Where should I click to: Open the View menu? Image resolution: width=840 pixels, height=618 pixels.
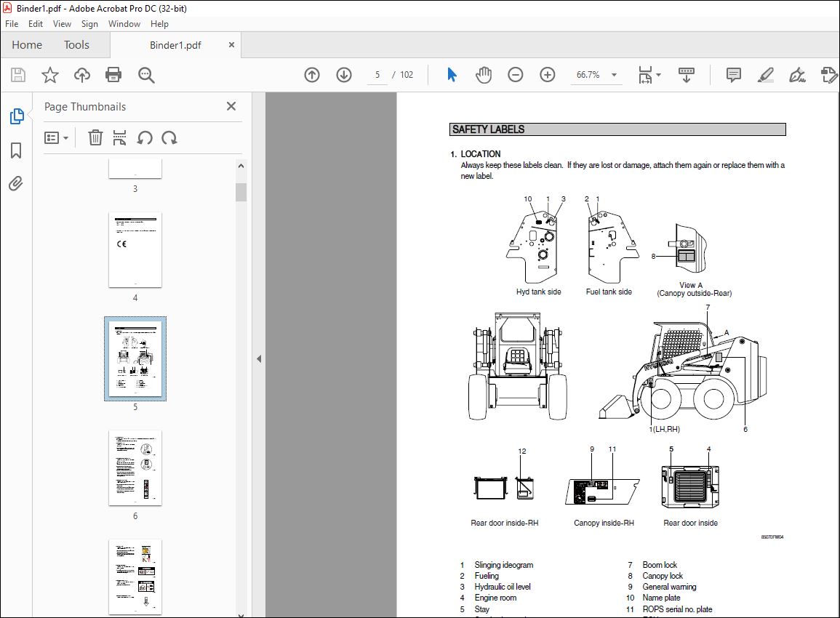pyautogui.click(x=62, y=23)
